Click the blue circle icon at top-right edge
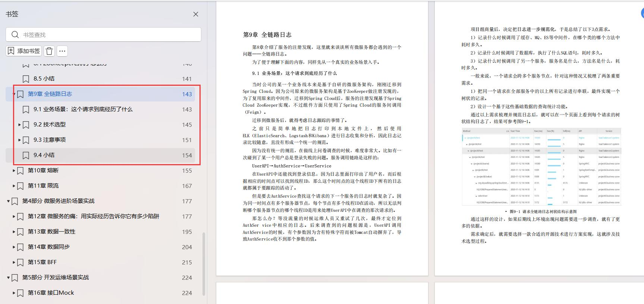 642,13
